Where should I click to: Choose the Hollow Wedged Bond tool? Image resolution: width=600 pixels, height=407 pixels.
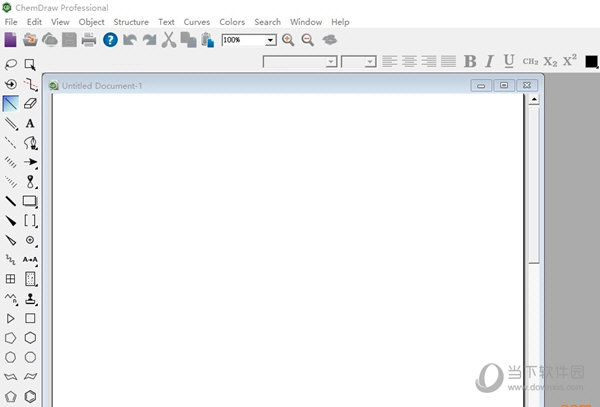(x=11, y=240)
